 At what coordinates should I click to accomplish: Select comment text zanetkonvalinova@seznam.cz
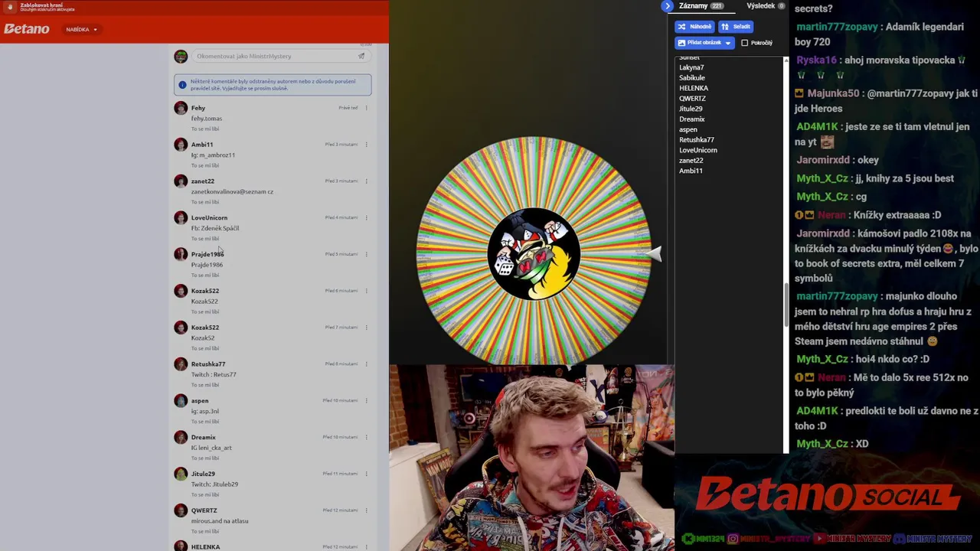(x=232, y=192)
